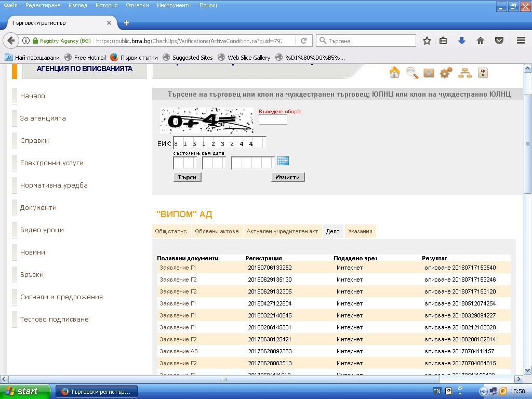This screenshot has height=399, width=532.
Task: Click the Търси search button
Action: 187,177
